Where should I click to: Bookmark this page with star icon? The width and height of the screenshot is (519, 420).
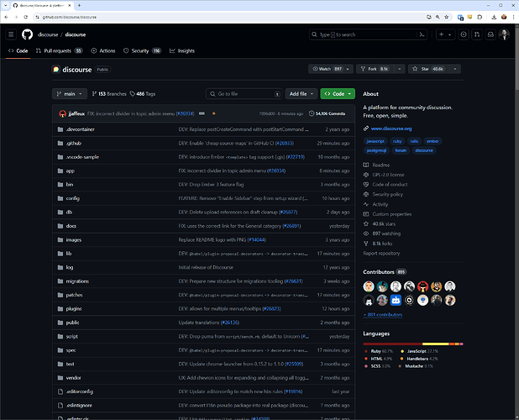pos(447,17)
